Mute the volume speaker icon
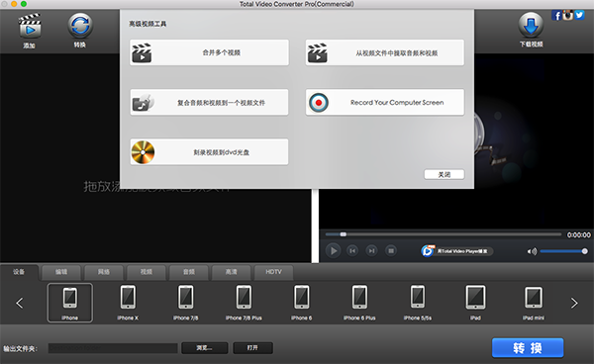594x364 pixels. pyautogui.click(x=532, y=251)
